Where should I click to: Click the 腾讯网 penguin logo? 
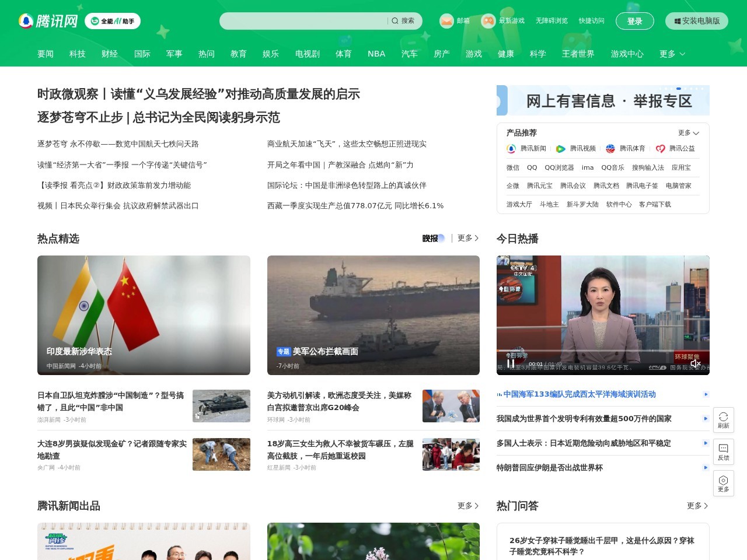point(26,20)
